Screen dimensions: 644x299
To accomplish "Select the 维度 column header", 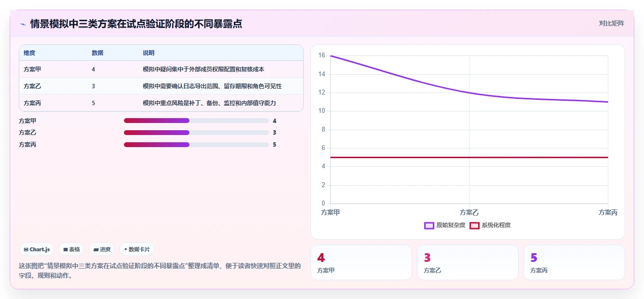I will pyautogui.click(x=29, y=53).
